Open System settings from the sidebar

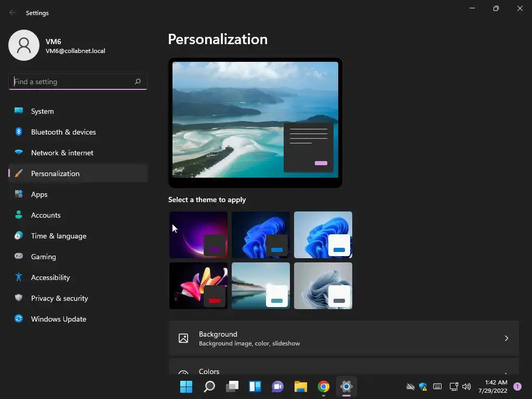point(78,111)
